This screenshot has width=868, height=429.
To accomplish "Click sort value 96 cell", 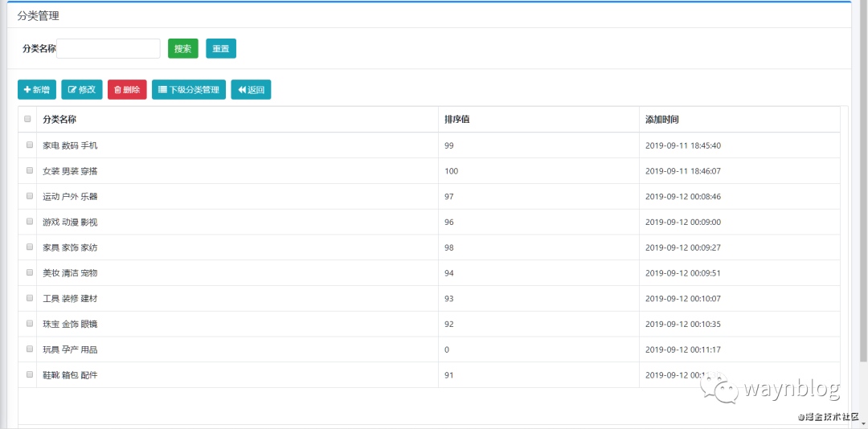I will click(538, 222).
